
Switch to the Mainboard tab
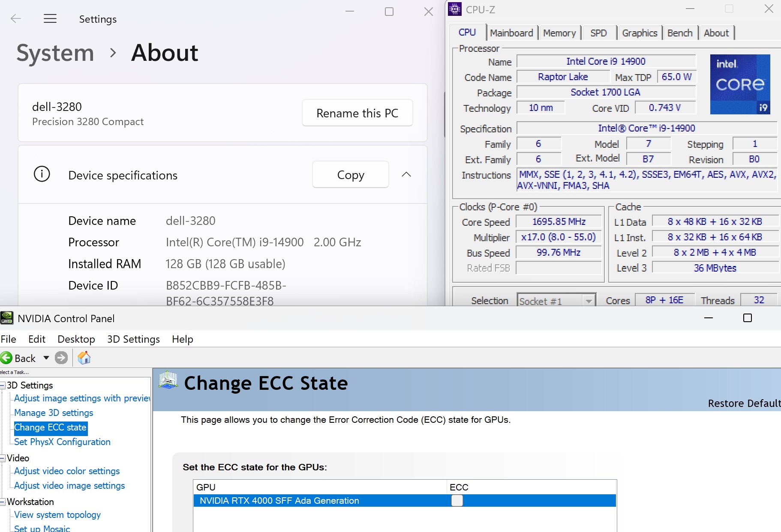511,33
